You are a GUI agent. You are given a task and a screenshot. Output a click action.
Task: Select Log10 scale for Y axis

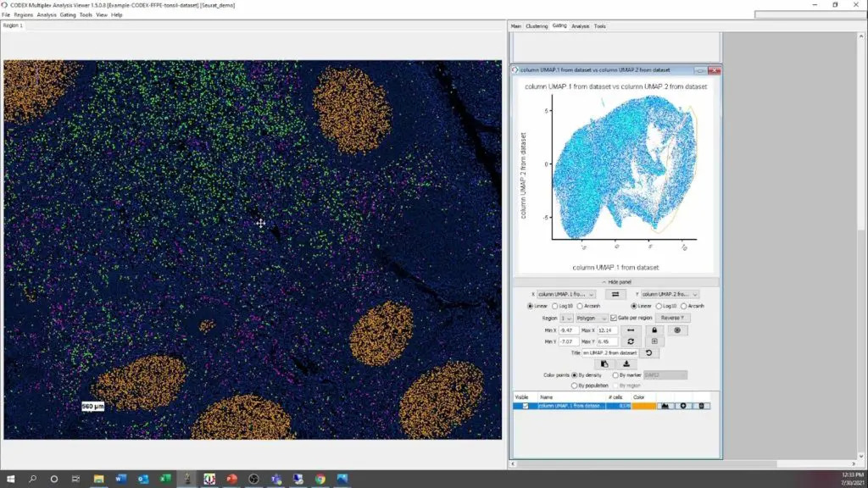[x=659, y=306]
